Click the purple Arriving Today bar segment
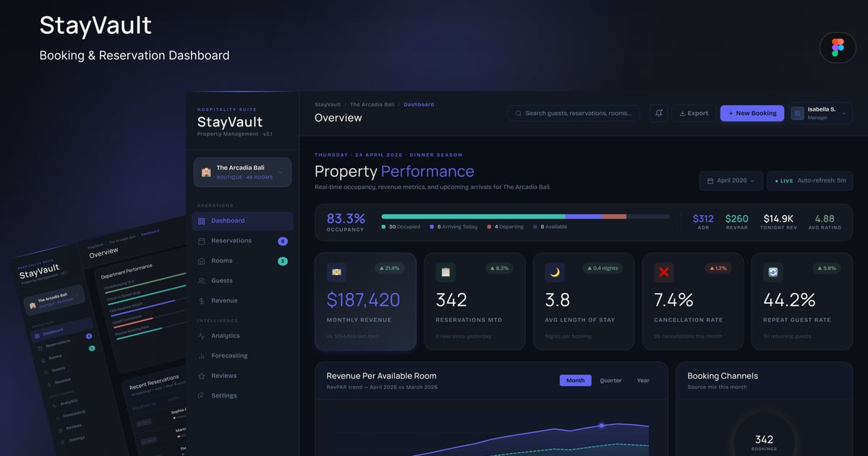This screenshot has width=868, height=456. [x=584, y=216]
